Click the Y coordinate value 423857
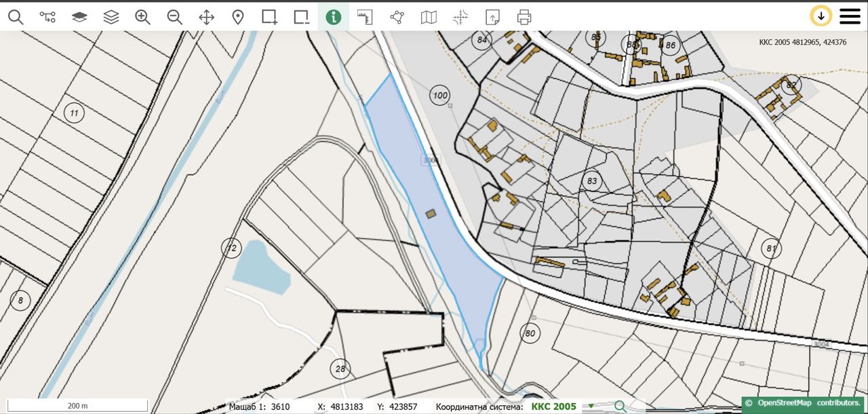This screenshot has height=414, width=868. [x=403, y=407]
